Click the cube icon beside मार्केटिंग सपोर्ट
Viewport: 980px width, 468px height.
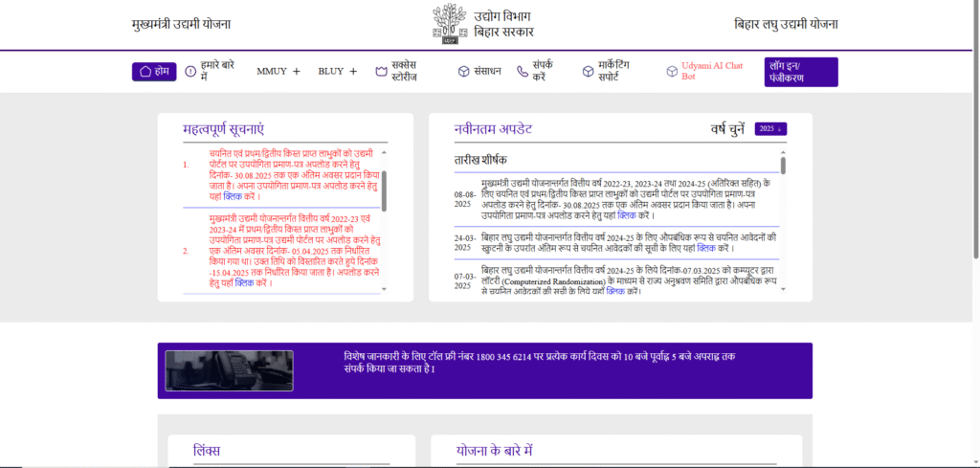click(589, 71)
